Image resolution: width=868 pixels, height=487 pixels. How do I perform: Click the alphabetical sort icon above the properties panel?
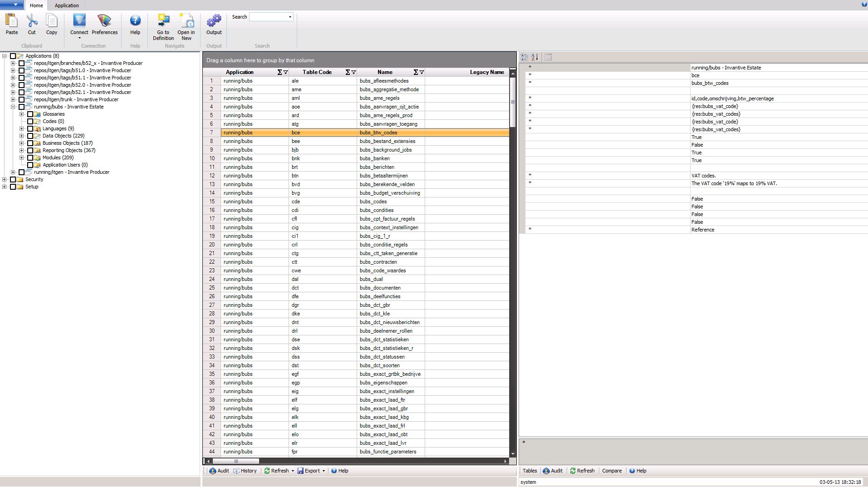coord(535,57)
